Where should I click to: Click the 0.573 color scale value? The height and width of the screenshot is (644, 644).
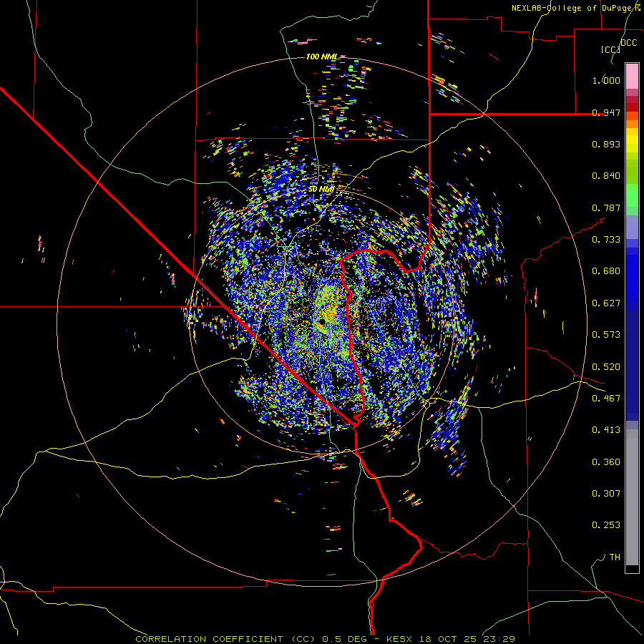(606, 335)
